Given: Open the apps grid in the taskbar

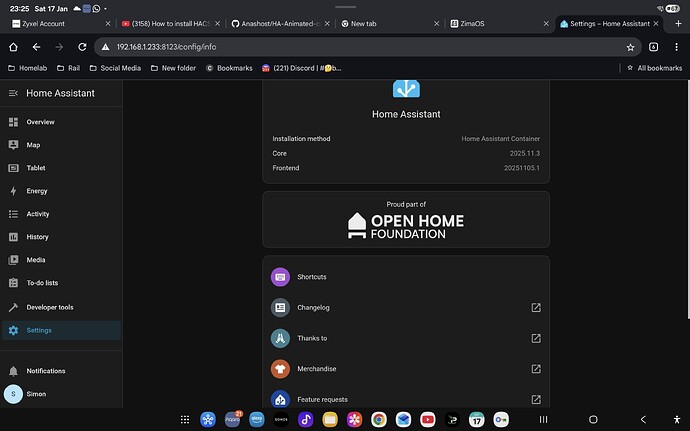Looking at the screenshot, I should [185, 420].
